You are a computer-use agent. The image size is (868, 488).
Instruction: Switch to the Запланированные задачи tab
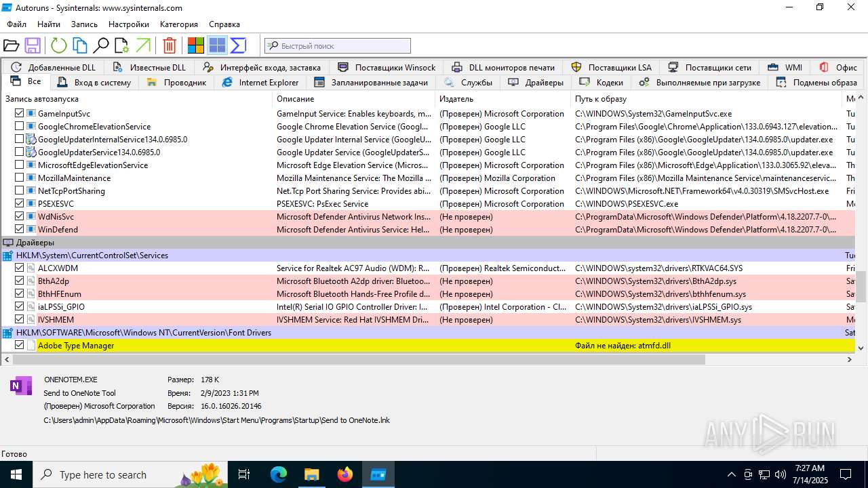371,83
